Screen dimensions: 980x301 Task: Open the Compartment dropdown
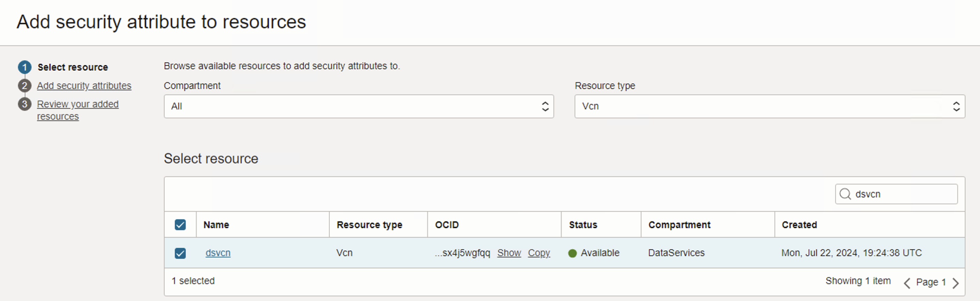[x=358, y=107]
